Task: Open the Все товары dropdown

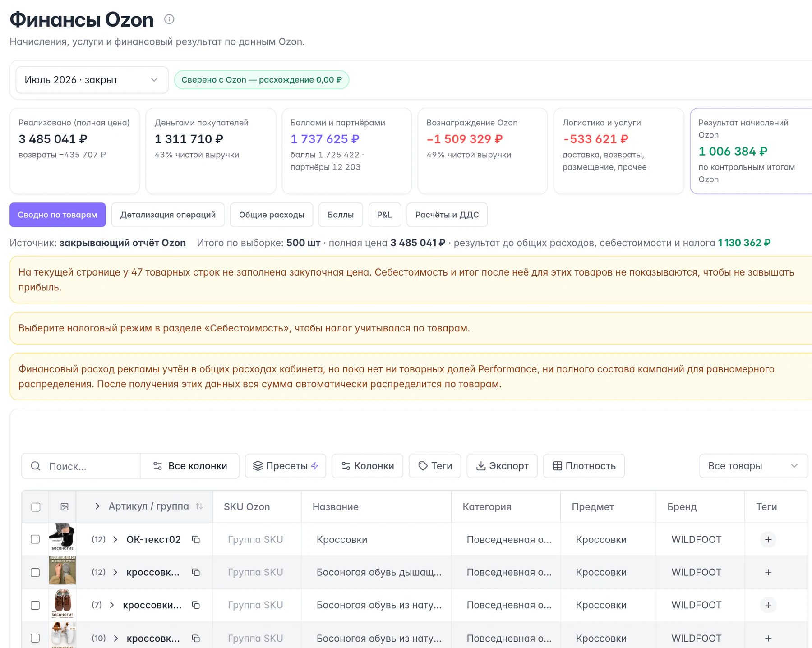Action: [x=753, y=466]
